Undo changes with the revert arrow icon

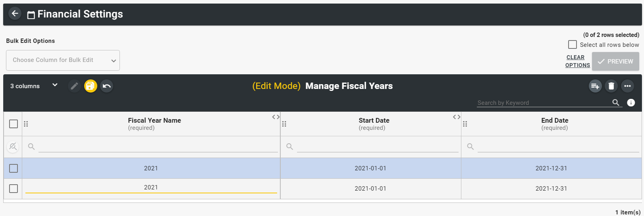click(107, 86)
